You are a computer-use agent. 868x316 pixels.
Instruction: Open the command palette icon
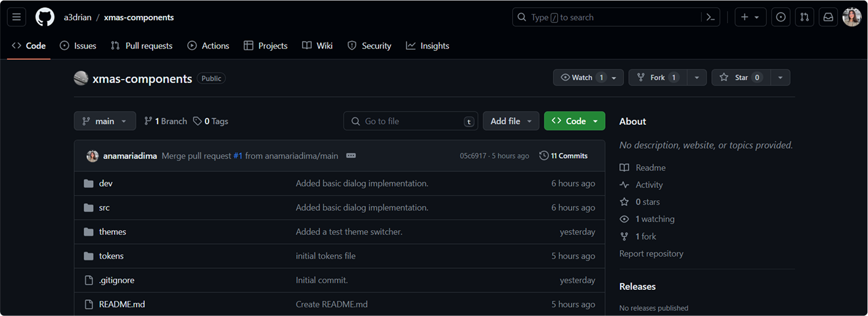(x=711, y=17)
